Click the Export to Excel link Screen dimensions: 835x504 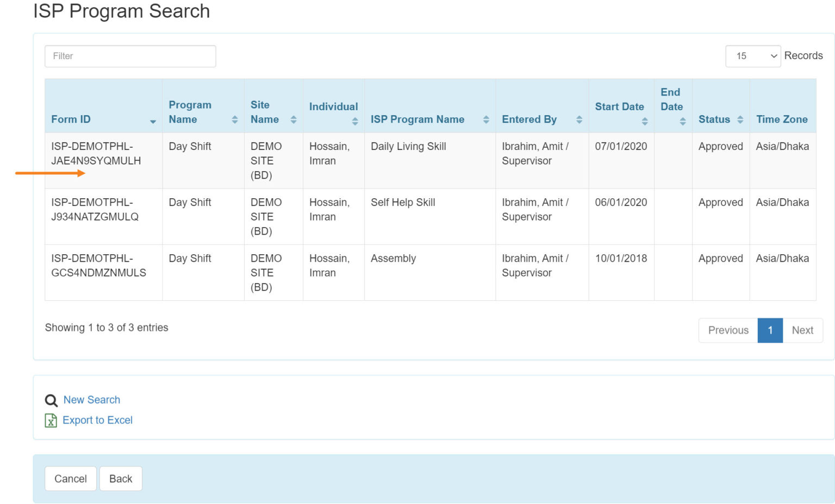[97, 420]
